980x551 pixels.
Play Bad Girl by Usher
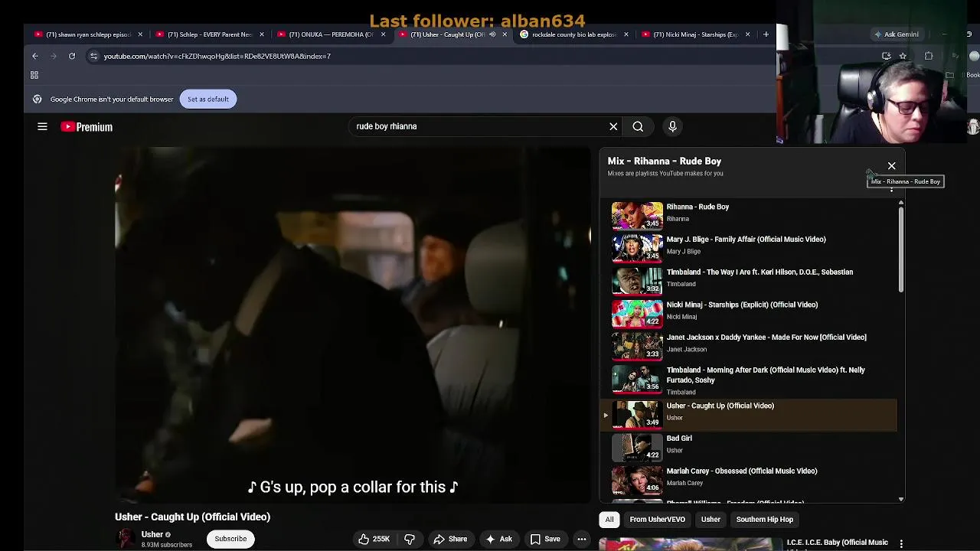pos(750,446)
